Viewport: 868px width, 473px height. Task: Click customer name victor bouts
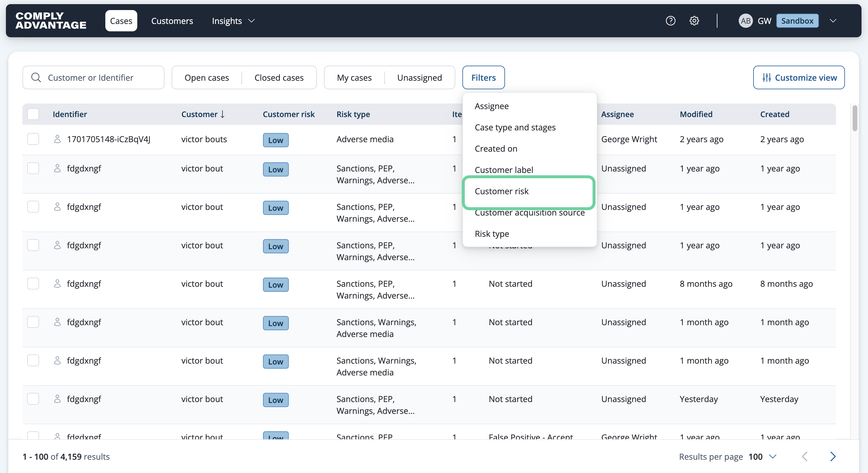click(x=204, y=139)
